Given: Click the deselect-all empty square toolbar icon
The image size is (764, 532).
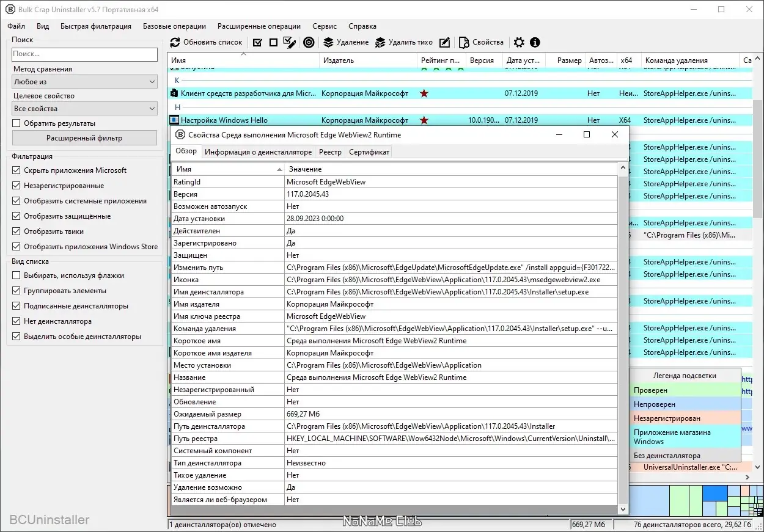Looking at the screenshot, I should coord(273,42).
